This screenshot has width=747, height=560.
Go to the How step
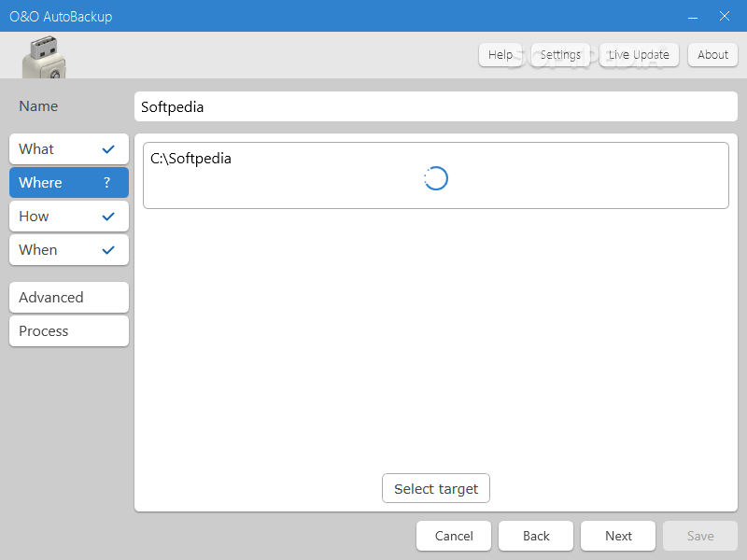coord(69,217)
